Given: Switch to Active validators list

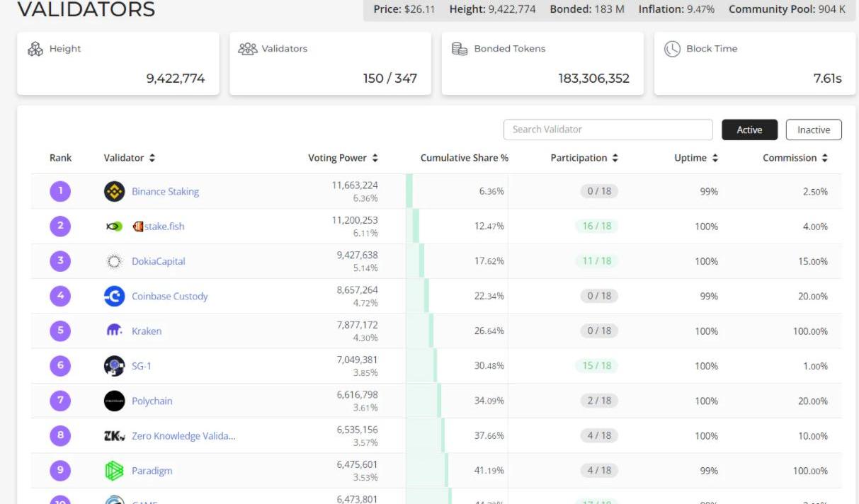Looking at the screenshot, I should click(749, 130).
